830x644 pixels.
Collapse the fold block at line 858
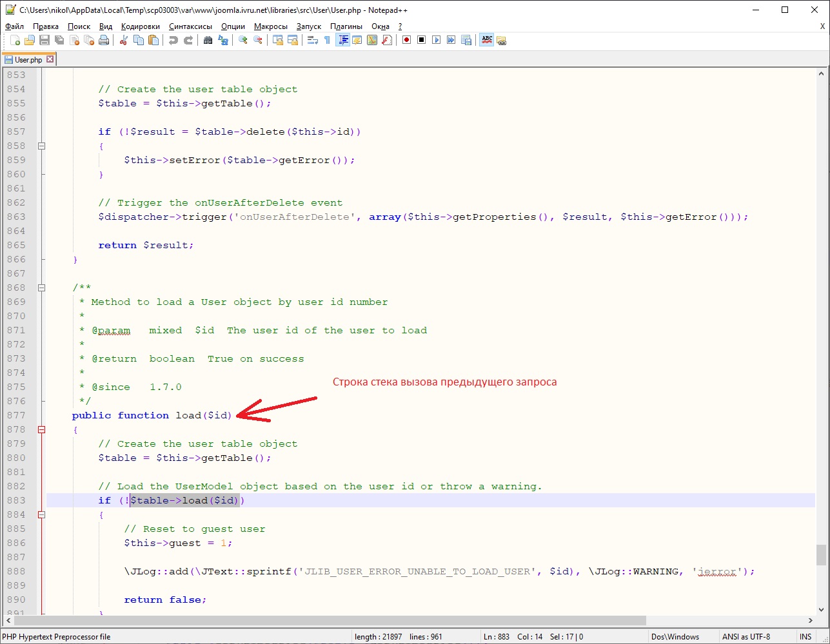(x=42, y=146)
